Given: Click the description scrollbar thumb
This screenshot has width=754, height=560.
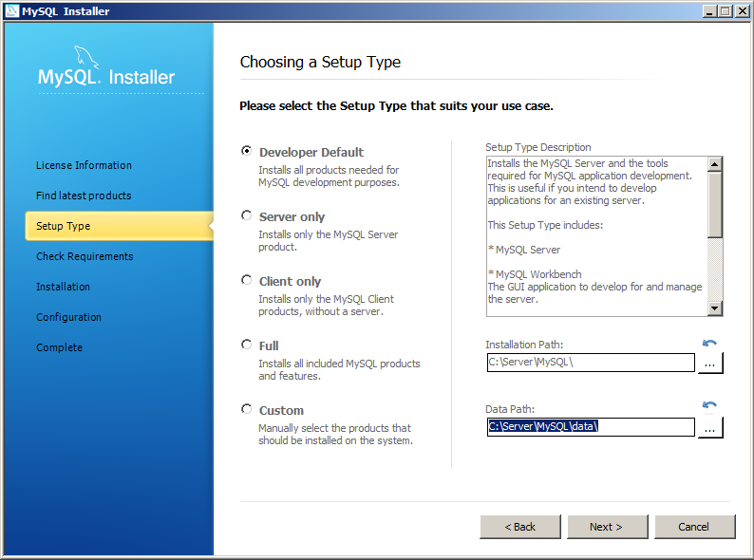Looking at the screenshot, I should pos(715,205).
